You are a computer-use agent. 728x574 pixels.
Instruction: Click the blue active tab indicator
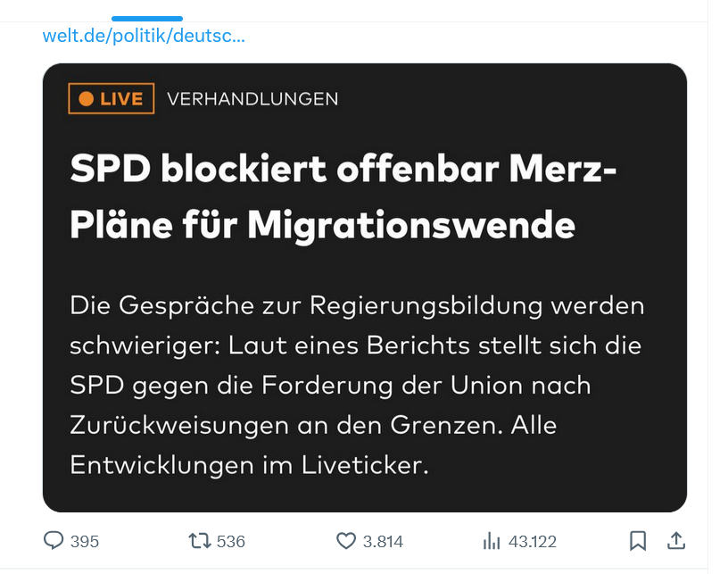click(147, 18)
